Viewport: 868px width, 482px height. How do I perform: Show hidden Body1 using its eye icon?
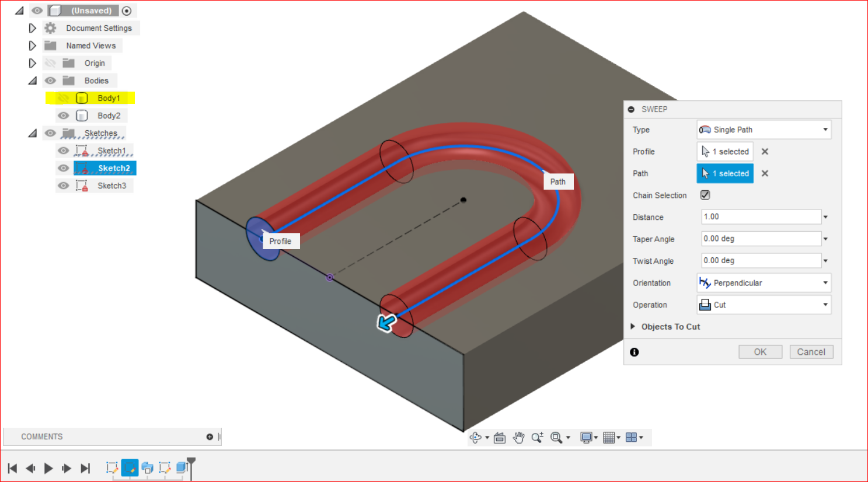pos(63,98)
